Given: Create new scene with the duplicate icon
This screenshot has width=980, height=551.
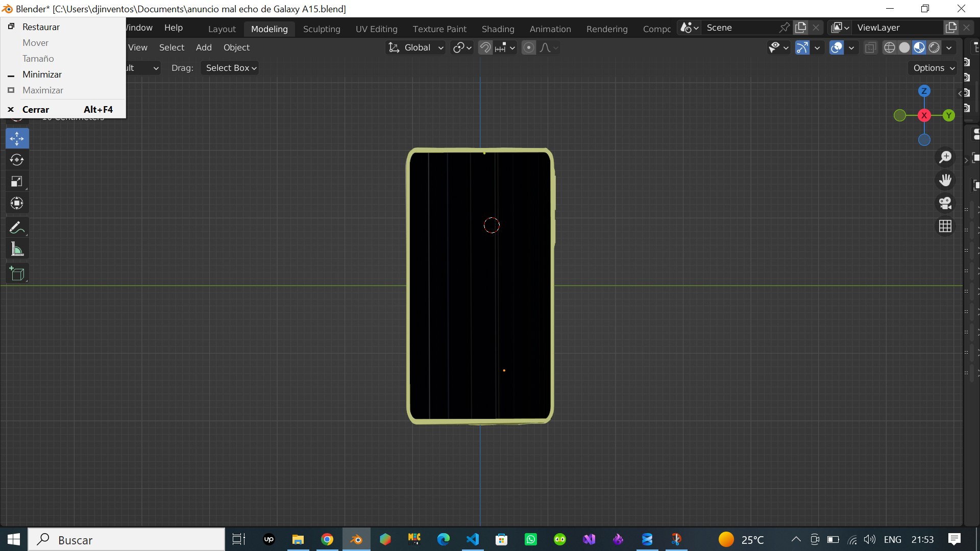Looking at the screenshot, I should [x=801, y=28].
